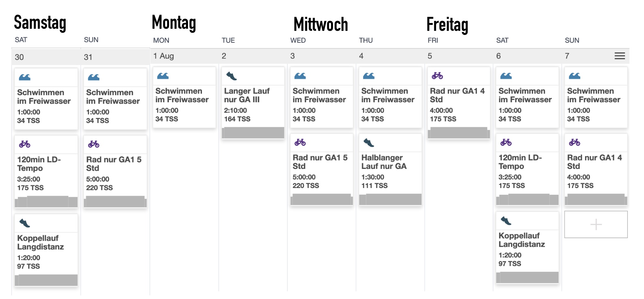Select day 30 date header
This screenshot has width=644, height=299.
tap(19, 57)
